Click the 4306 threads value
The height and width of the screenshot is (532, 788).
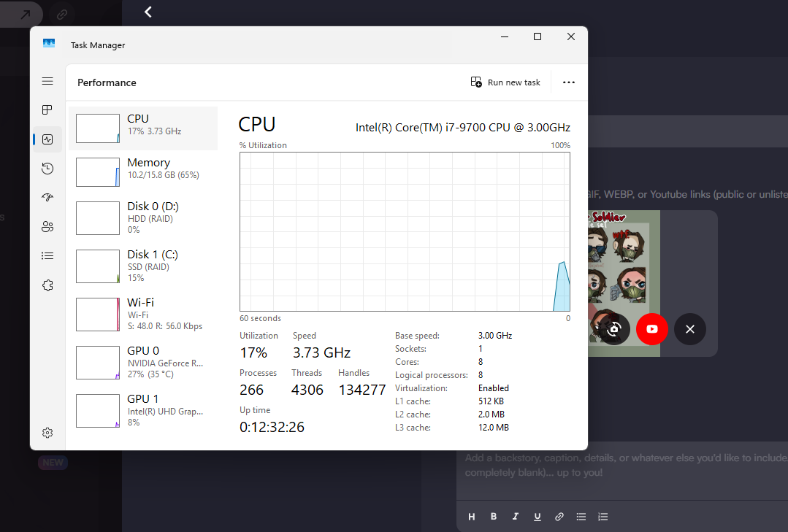(307, 390)
